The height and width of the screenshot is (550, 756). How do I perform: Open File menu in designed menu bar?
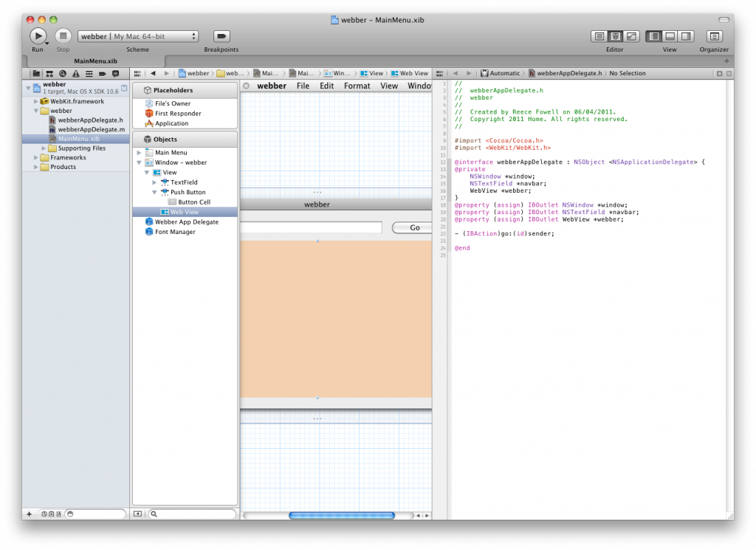303,86
